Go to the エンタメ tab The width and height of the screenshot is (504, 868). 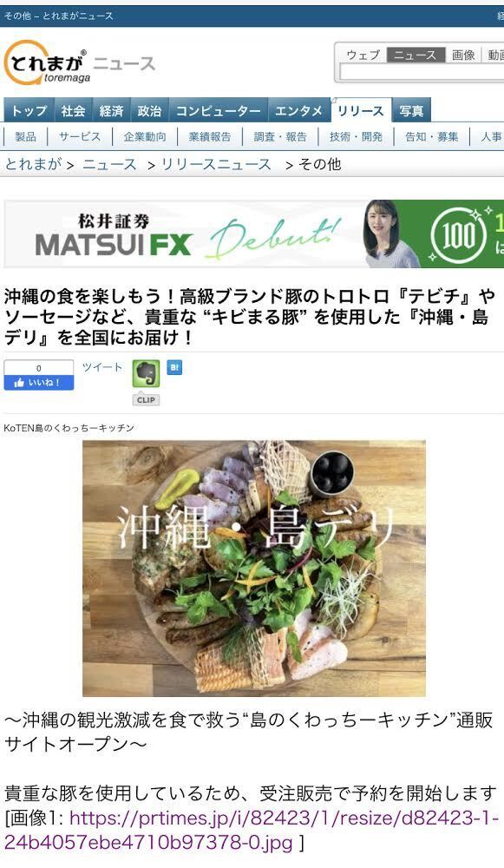[298, 111]
